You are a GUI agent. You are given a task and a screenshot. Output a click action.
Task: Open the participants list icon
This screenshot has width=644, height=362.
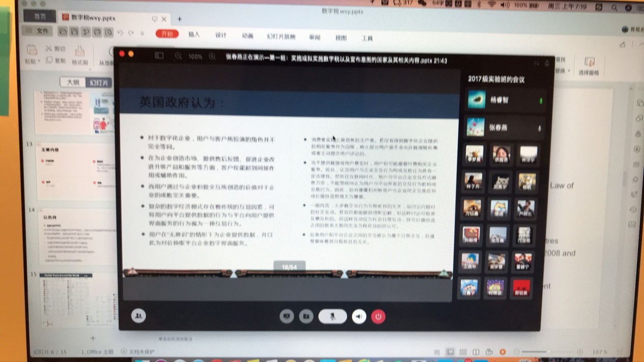pyautogui.click(x=138, y=316)
